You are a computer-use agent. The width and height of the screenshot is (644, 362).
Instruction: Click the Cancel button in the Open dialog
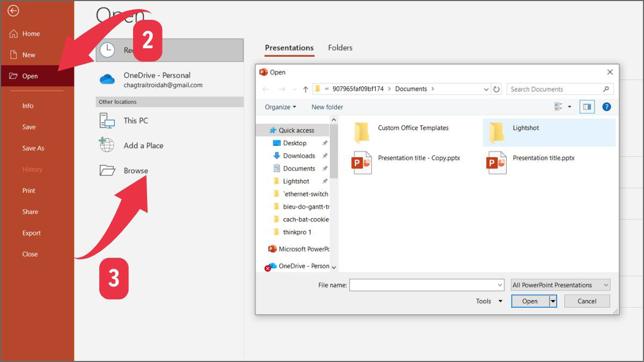pos(587,301)
